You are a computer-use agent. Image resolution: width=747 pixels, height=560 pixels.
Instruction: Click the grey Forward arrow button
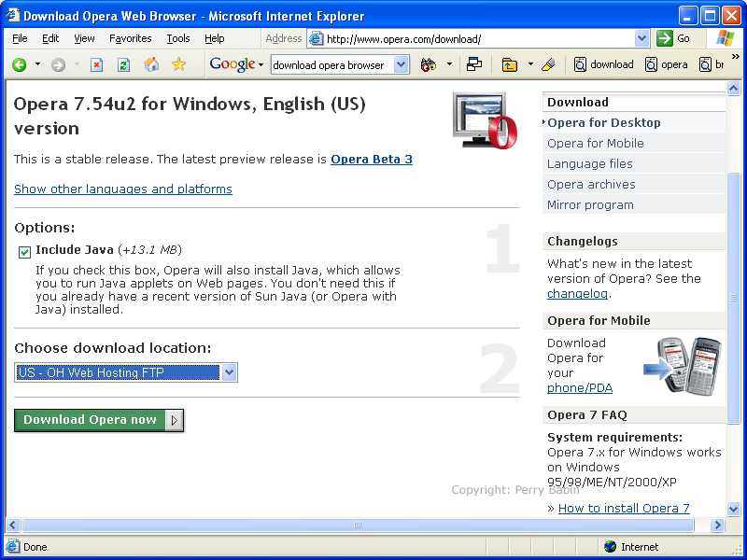[58, 64]
